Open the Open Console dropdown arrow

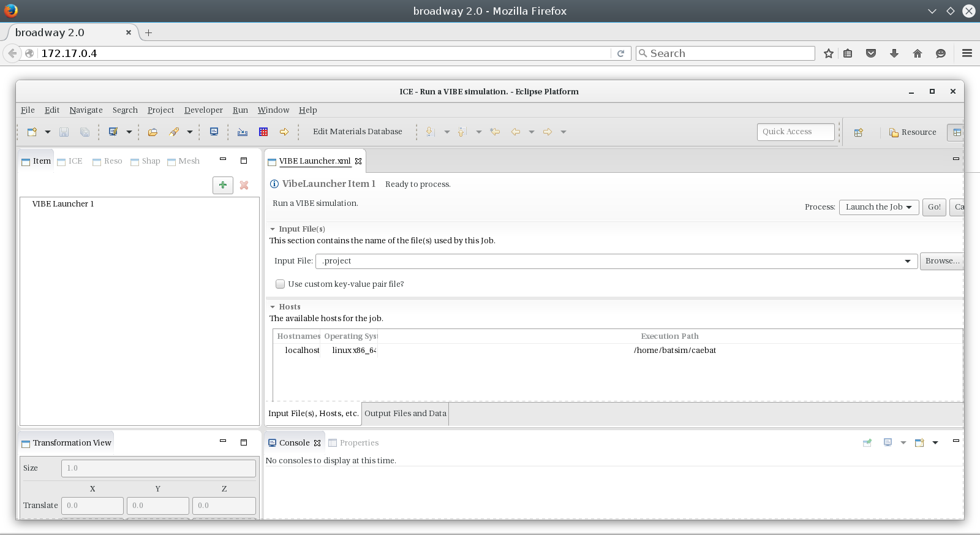(x=935, y=443)
